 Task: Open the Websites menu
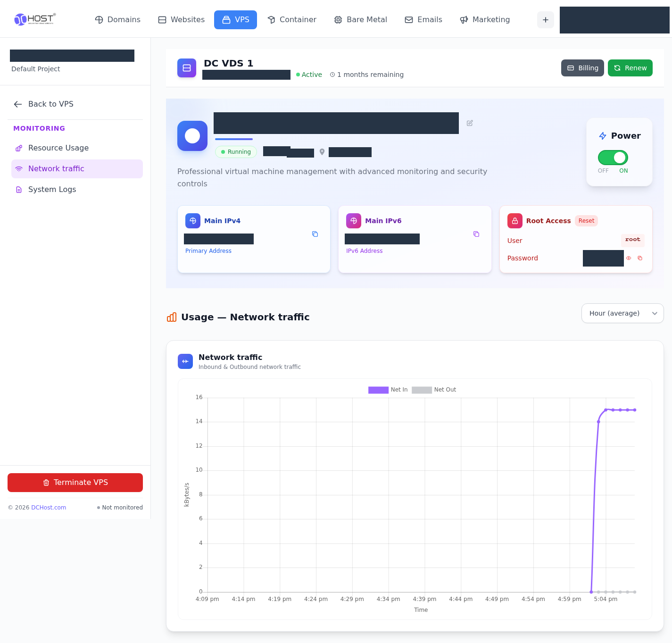pyautogui.click(x=181, y=20)
